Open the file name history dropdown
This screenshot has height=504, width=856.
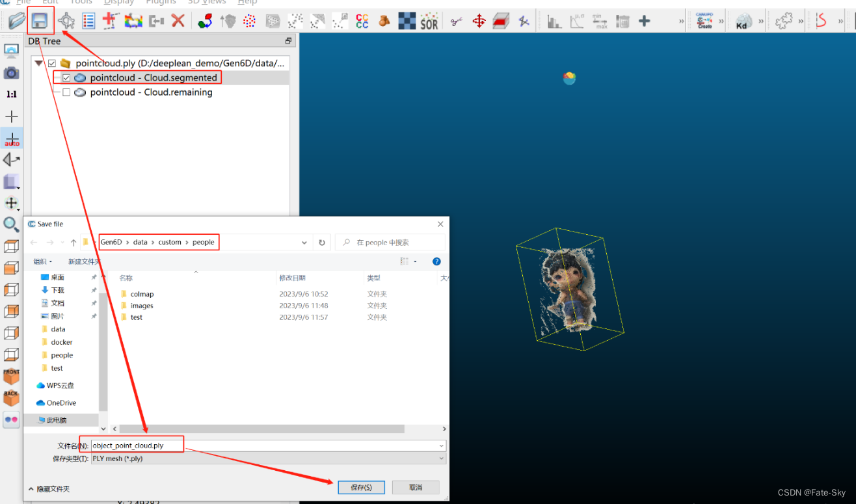442,446
